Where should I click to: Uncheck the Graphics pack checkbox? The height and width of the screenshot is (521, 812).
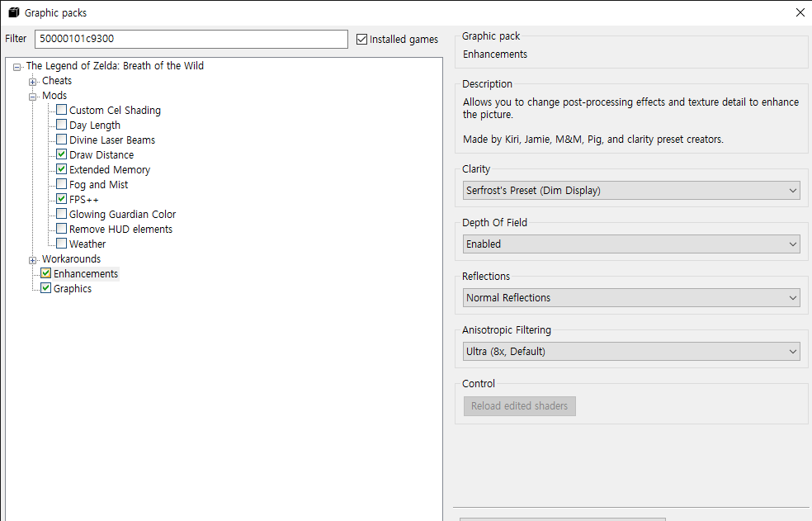pos(46,288)
